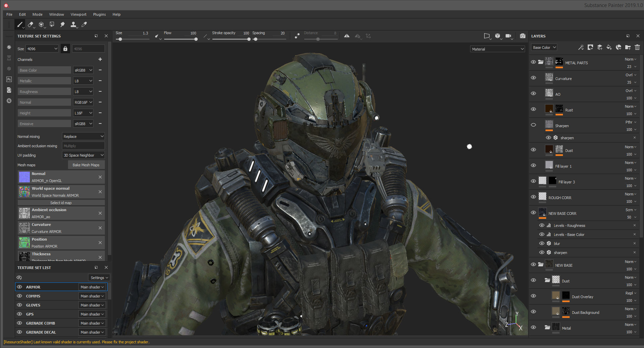Open the Settings dropdown in Texture Set List
644x348 pixels.
(x=99, y=278)
